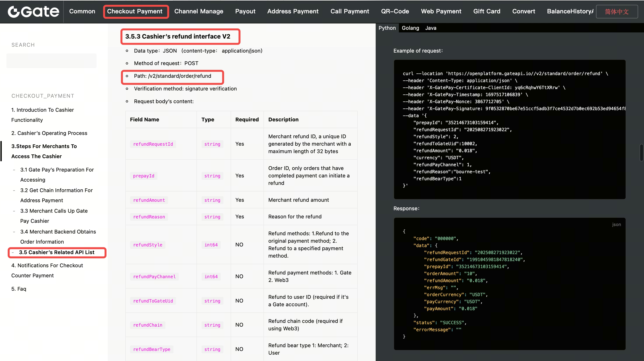644x361 pixels.
Task: Show the Java code example
Action: [x=430, y=28]
